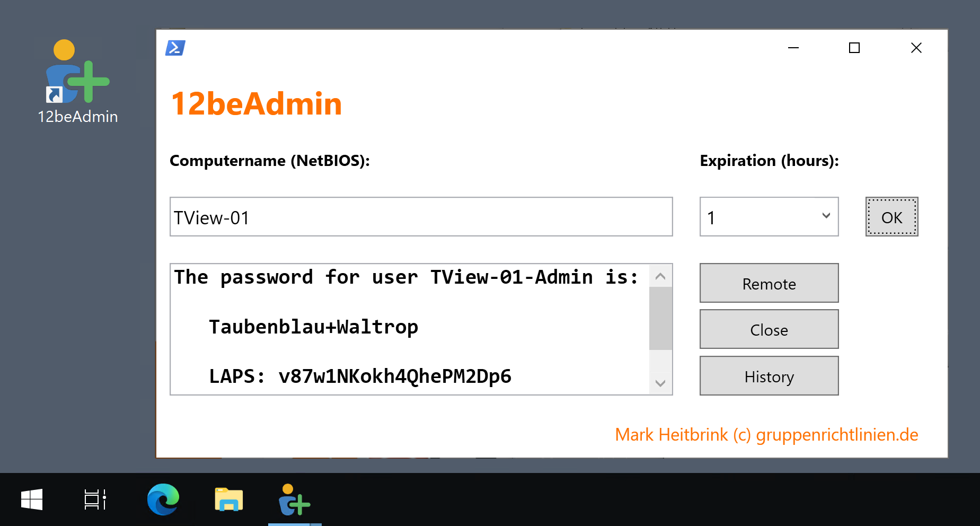
Task: Open the Windows Start menu
Action: point(32,499)
